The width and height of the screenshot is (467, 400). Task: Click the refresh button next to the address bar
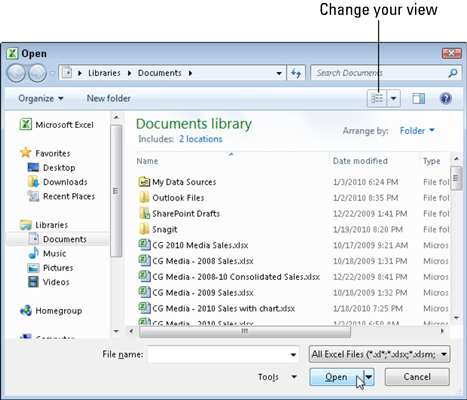(x=296, y=73)
